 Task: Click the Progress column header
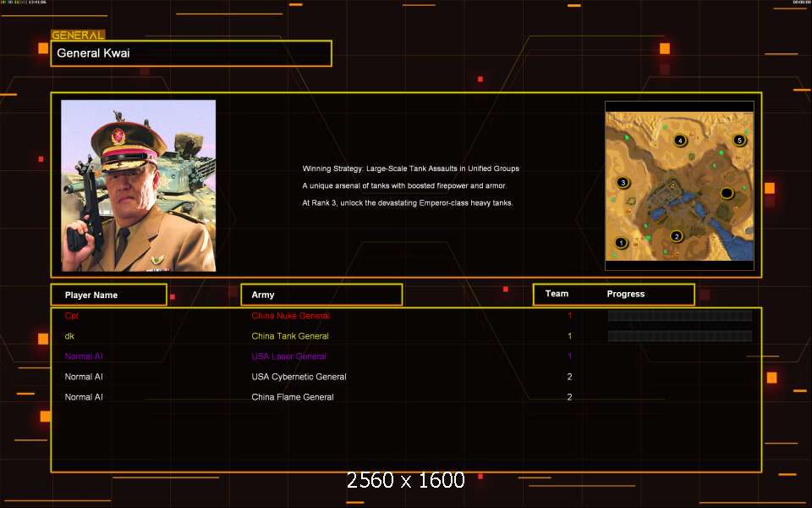click(626, 294)
